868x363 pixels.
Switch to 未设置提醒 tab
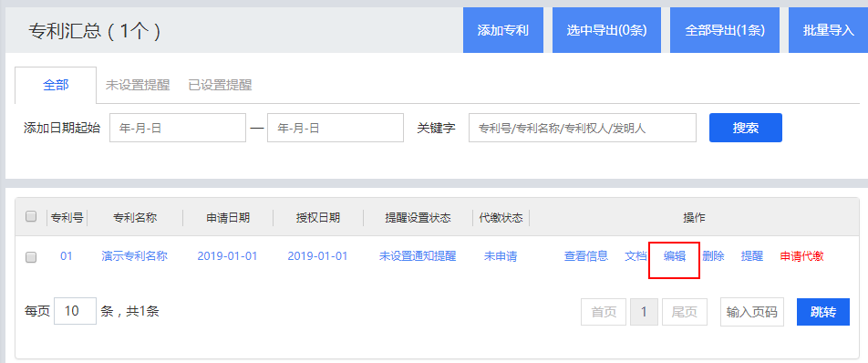pos(138,85)
